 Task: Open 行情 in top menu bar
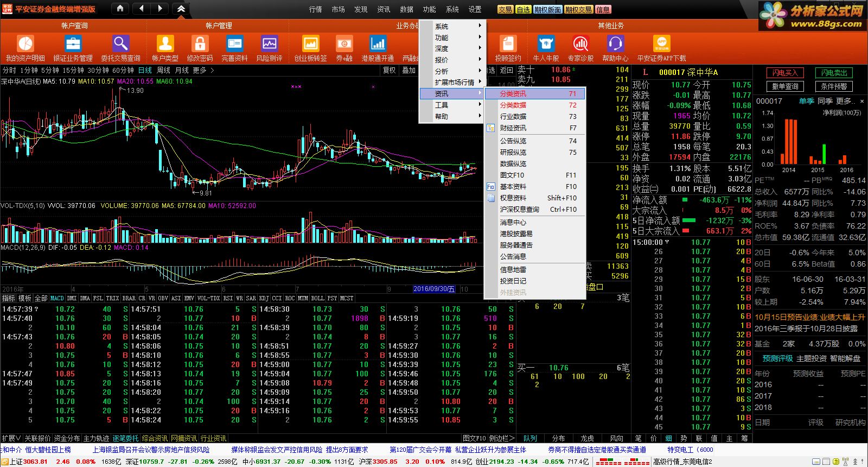click(x=316, y=9)
